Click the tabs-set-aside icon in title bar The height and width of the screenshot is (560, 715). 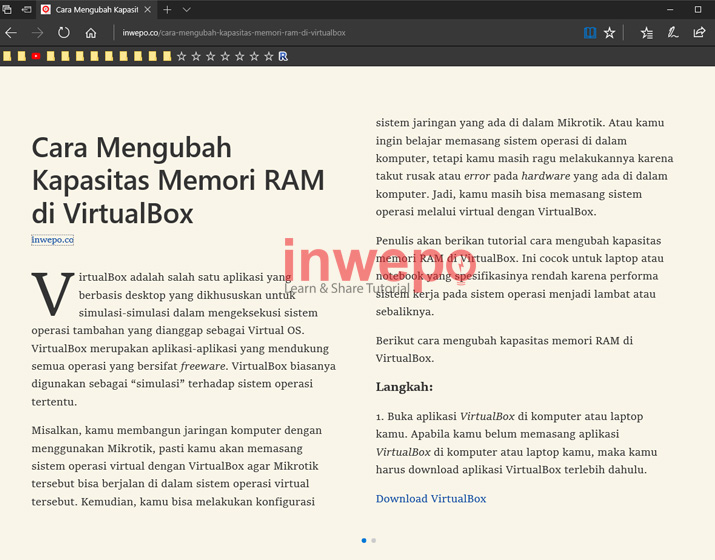point(7,9)
